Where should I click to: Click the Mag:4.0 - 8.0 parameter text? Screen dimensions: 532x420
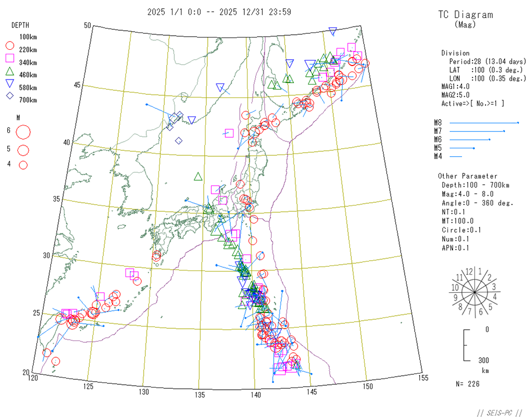[469, 194]
